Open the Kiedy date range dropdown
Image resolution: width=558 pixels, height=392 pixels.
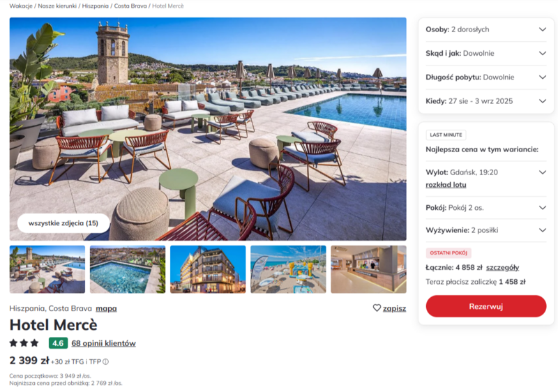point(486,101)
